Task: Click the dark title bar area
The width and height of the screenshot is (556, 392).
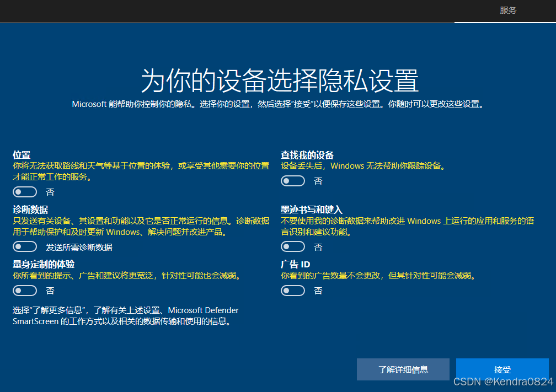Action: [x=221, y=11]
